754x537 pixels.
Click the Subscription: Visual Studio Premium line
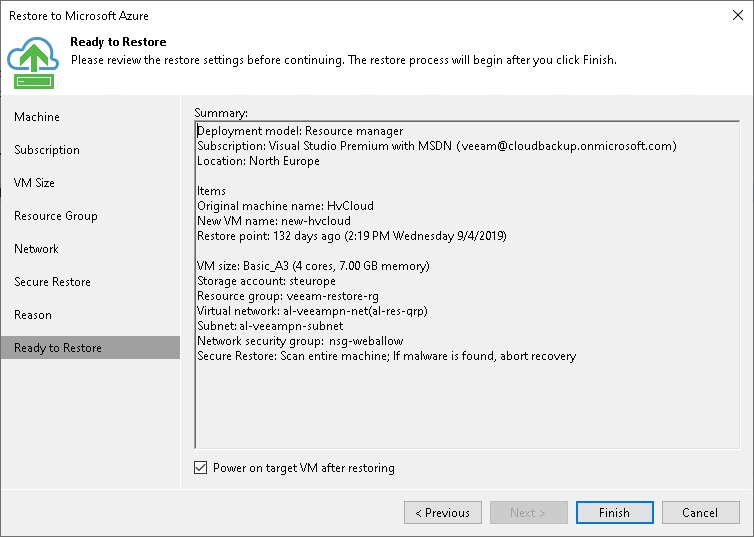click(437, 146)
